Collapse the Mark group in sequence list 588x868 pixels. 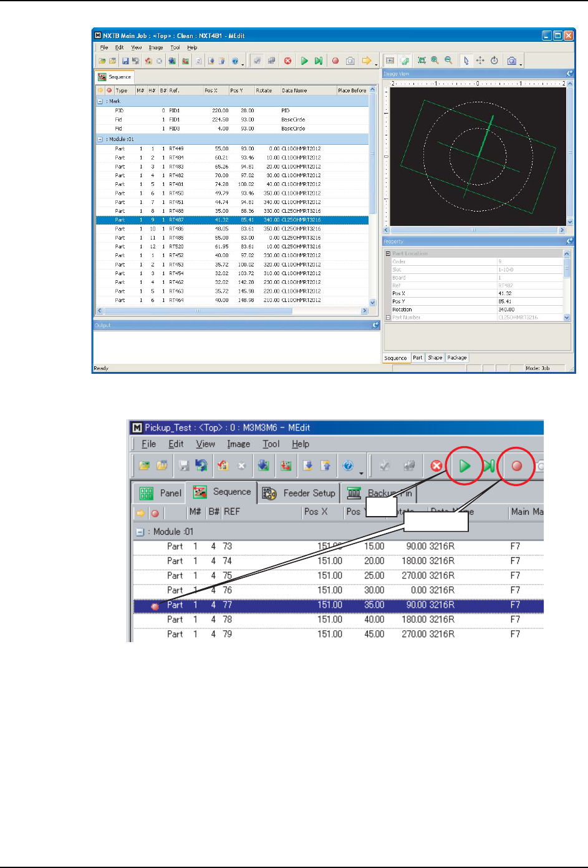100,101
